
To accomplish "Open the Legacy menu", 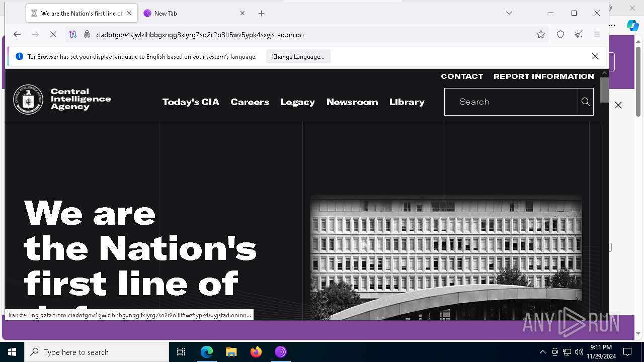I will (298, 102).
